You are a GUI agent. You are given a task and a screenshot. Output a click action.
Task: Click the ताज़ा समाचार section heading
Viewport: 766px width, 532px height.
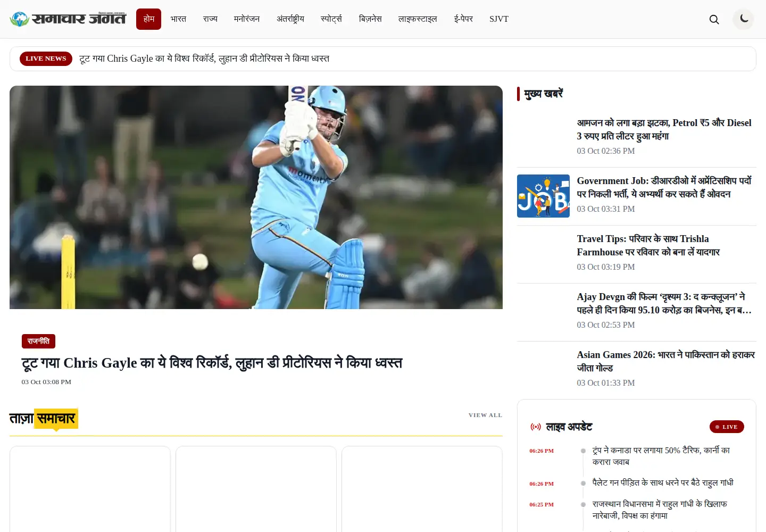click(43, 419)
